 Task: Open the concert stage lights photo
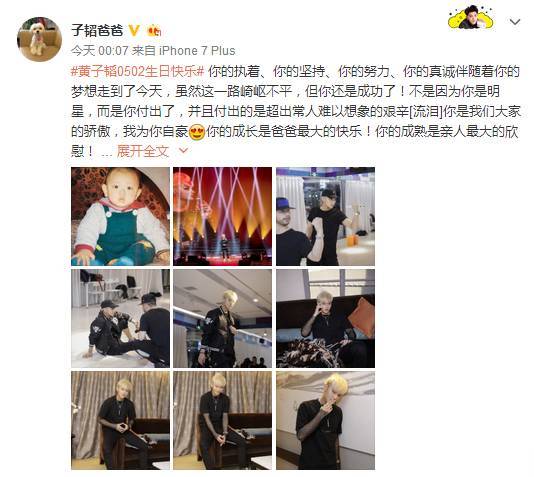(222, 216)
